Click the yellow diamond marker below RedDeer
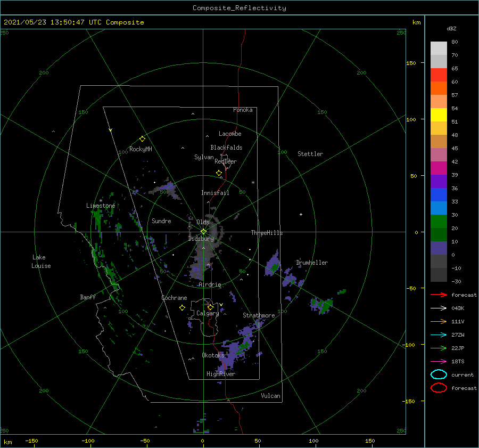Viewport: 479px width, 448px height. 219,173
